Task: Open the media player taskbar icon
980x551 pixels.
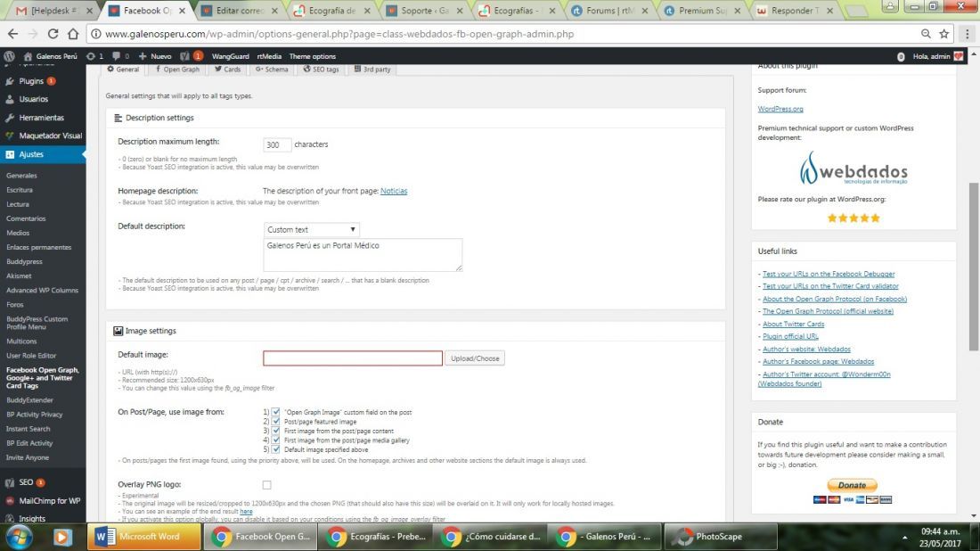Action: (62, 537)
